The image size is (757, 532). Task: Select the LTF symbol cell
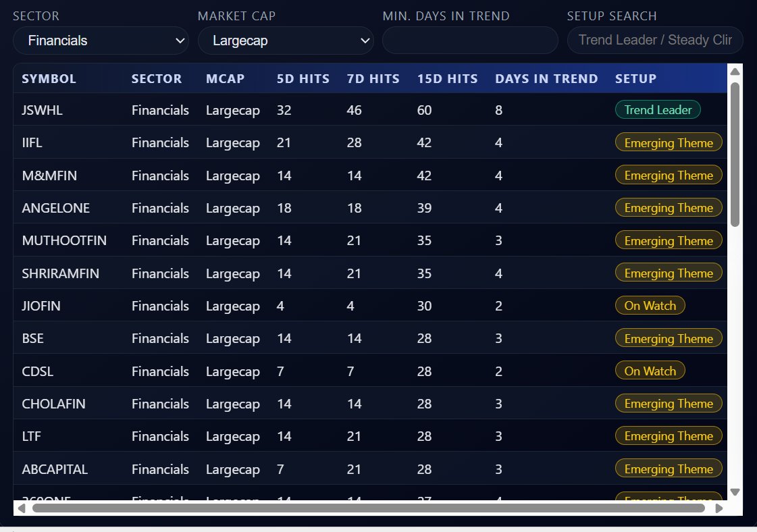click(x=31, y=436)
